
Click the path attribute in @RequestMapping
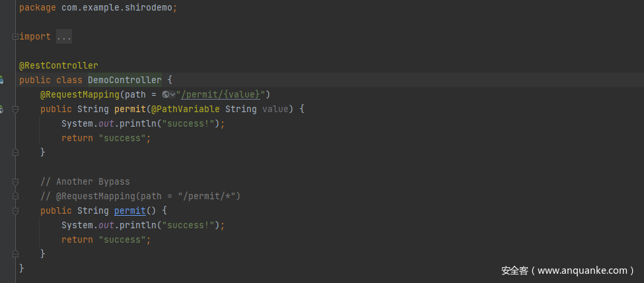pyautogui.click(x=135, y=95)
